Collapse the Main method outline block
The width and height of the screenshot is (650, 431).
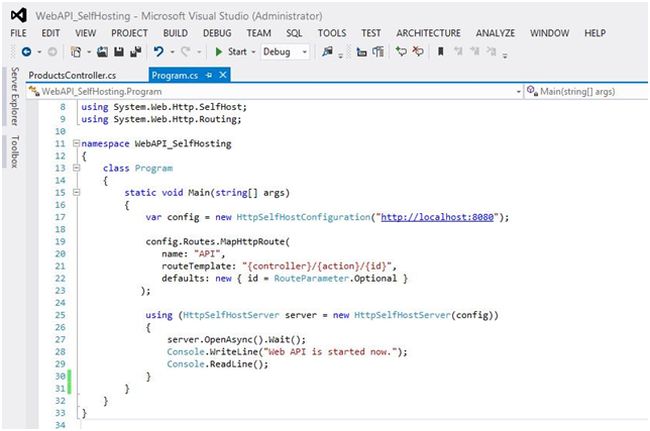pos(76,192)
